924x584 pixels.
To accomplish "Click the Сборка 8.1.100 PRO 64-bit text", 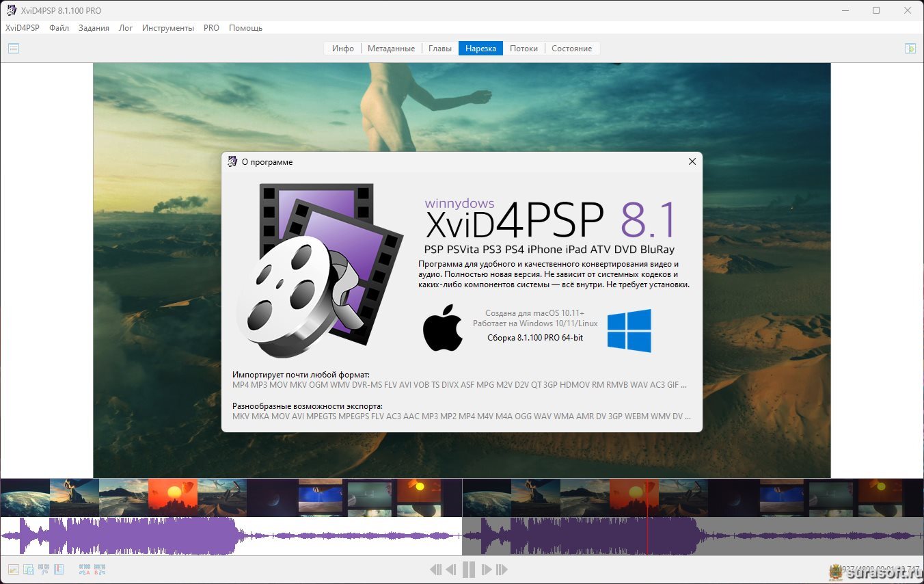I will click(535, 338).
